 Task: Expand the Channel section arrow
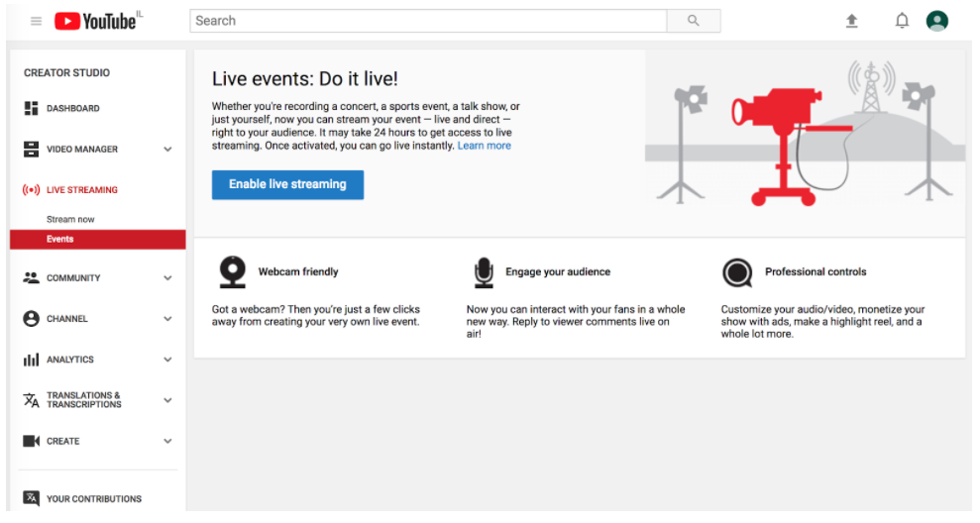tap(167, 319)
